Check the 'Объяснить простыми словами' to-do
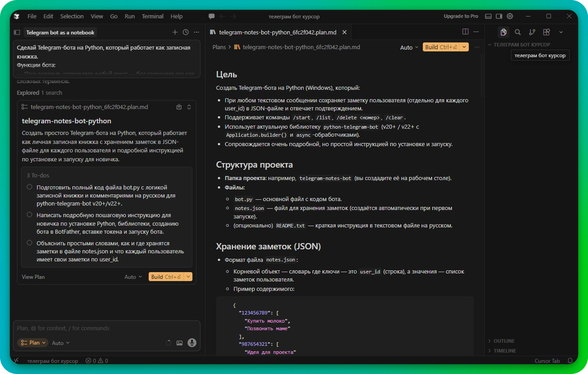 click(29, 243)
